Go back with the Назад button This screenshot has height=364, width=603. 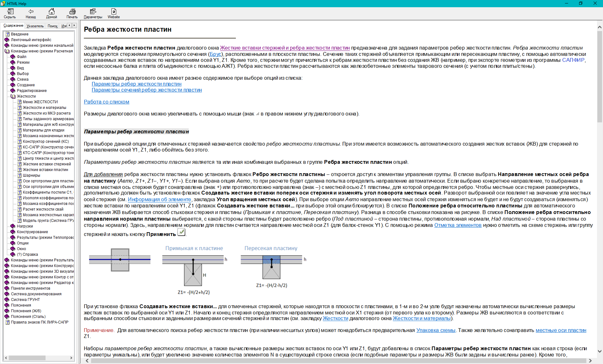[x=31, y=13]
